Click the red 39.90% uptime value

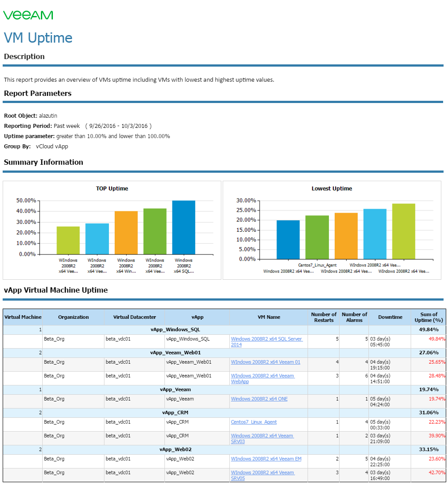click(x=437, y=436)
